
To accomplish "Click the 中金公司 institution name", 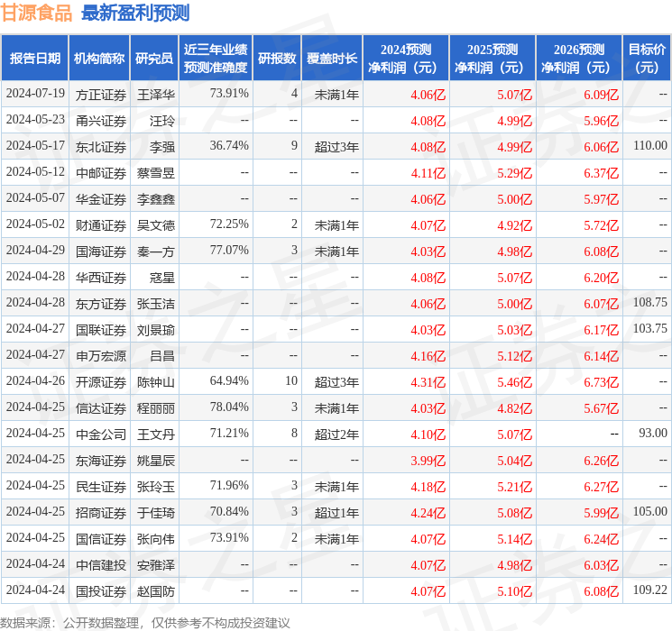I will (101, 434).
